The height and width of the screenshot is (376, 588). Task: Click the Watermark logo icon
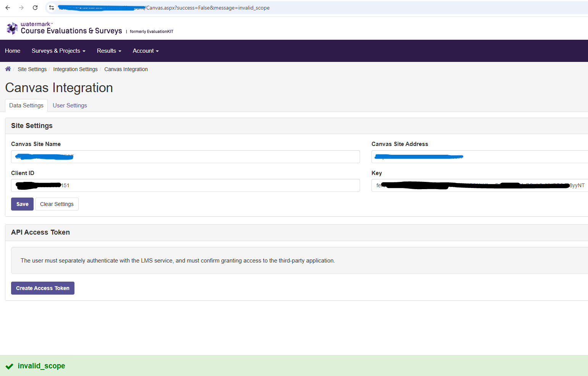[12, 28]
